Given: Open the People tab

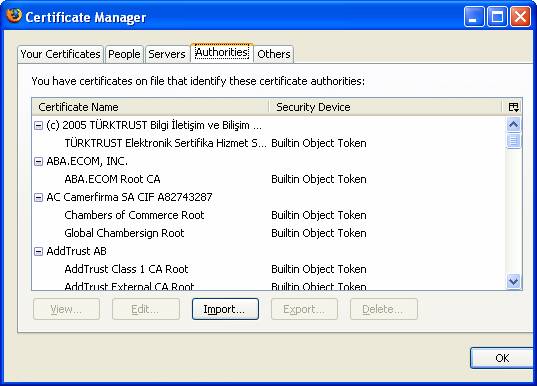Looking at the screenshot, I should [x=124, y=54].
